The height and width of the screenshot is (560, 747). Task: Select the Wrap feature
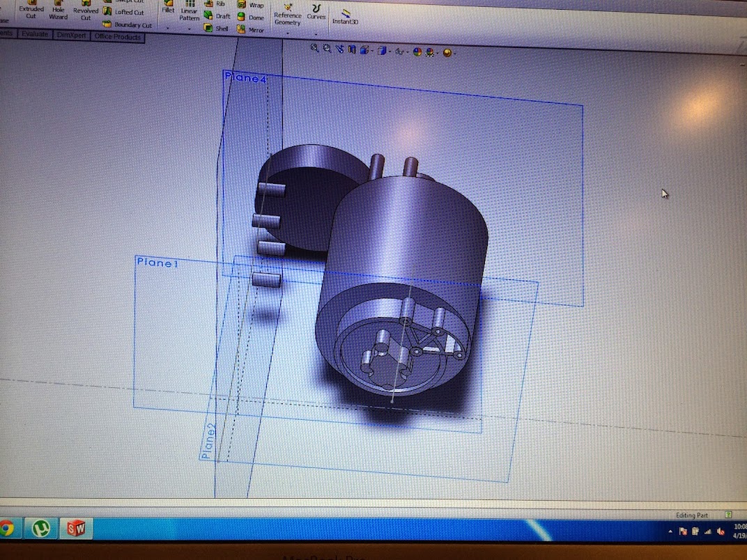[251, 6]
